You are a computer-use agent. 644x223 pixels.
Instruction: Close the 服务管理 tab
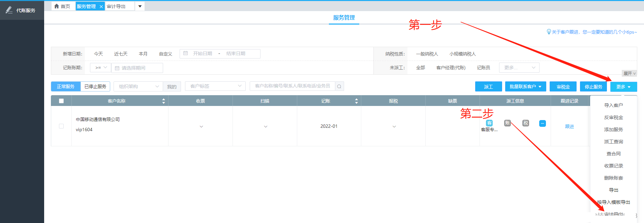pyautogui.click(x=101, y=6)
